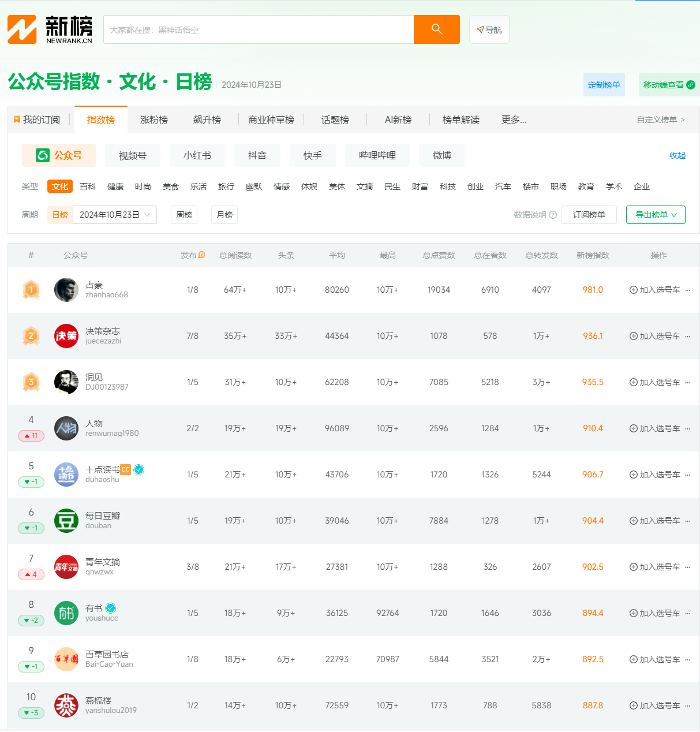Viewport: 700px width, 732px height.
Task: Choose the 幽默 category filter
Action: (x=254, y=186)
